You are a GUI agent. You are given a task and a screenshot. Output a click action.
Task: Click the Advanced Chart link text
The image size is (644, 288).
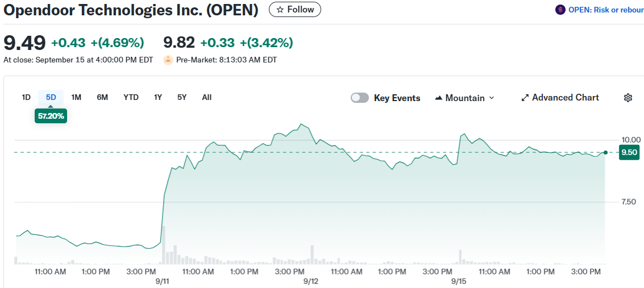tap(566, 98)
